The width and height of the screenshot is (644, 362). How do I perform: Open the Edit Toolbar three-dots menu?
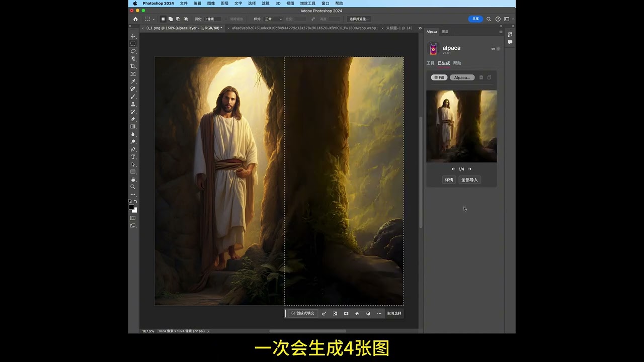point(133,195)
